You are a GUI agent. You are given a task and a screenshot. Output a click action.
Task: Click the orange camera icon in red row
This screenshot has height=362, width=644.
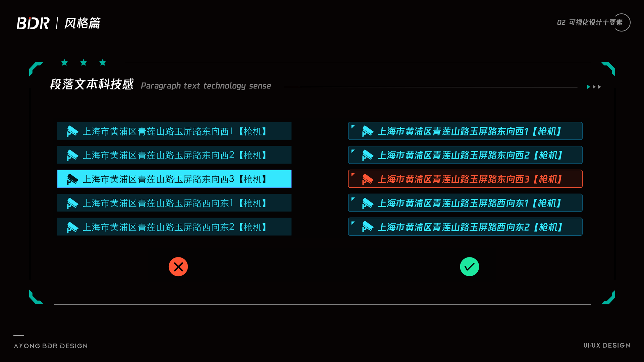[x=368, y=179]
